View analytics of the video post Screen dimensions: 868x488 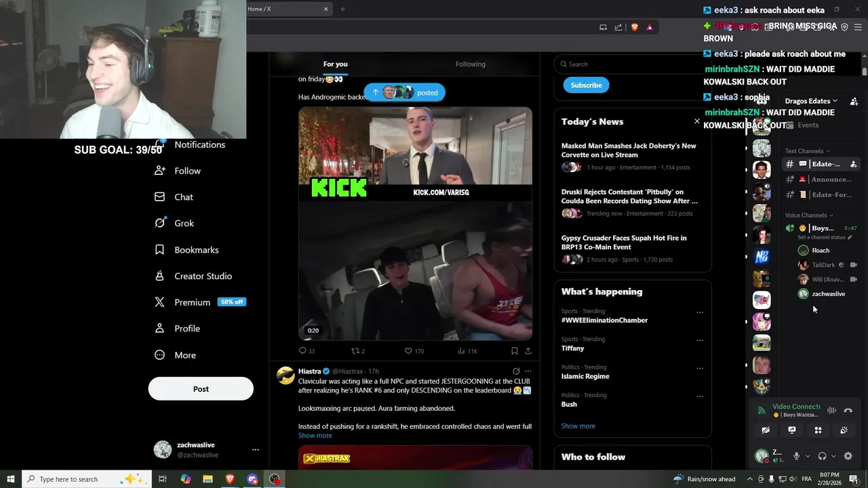click(x=467, y=350)
